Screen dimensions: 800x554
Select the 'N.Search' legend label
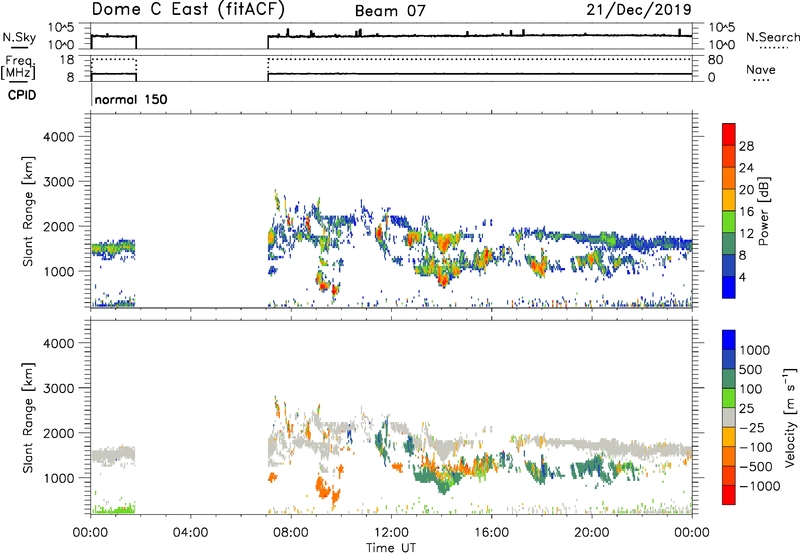pyautogui.click(x=772, y=37)
